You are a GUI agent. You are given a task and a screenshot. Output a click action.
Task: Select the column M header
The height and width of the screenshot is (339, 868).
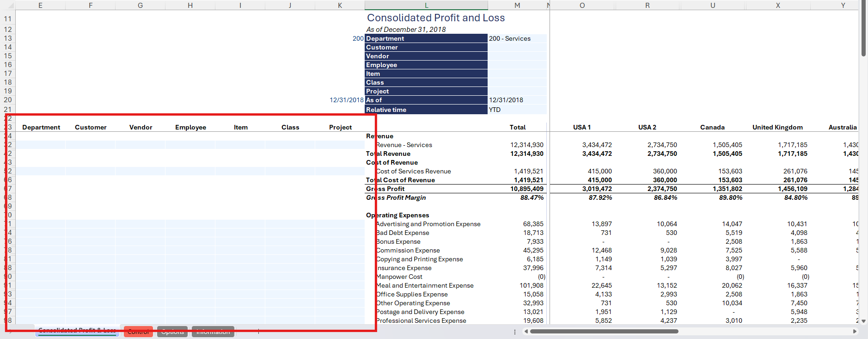(x=517, y=5)
